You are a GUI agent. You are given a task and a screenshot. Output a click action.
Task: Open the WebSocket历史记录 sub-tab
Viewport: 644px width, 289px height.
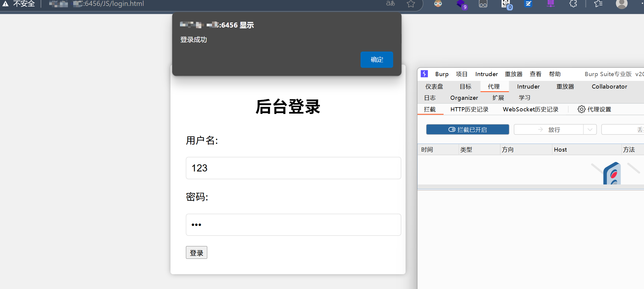pyautogui.click(x=530, y=109)
